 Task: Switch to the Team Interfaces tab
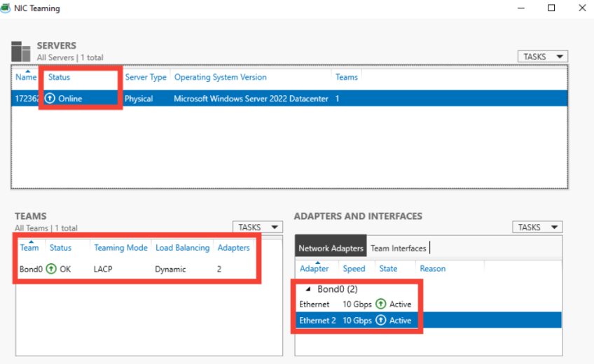pos(398,248)
